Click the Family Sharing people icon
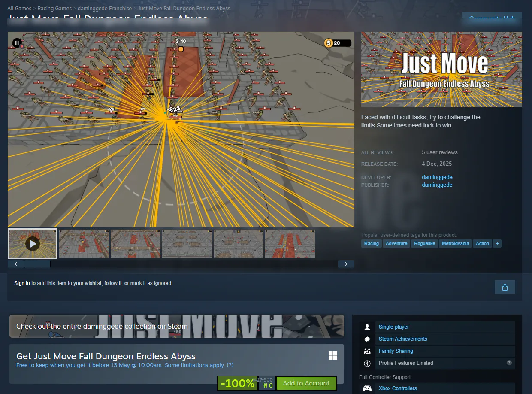532x394 pixels. [x=367, y=351]
